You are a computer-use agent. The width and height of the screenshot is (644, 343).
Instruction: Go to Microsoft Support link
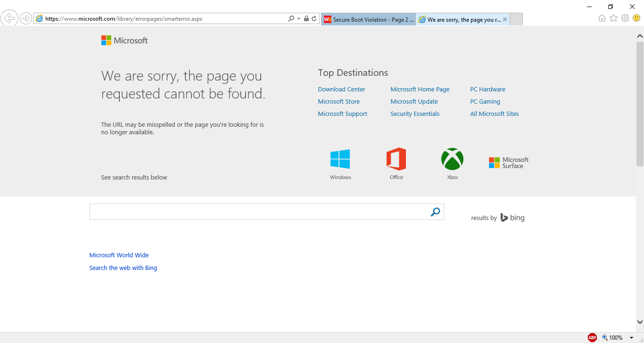[x=342, y=114]
